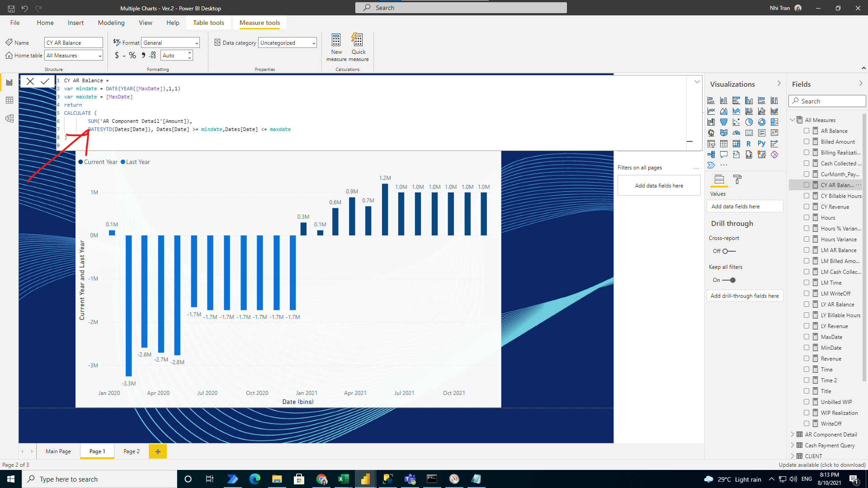Select the KPI visualization
868x488 pixels.
point(774,133)
